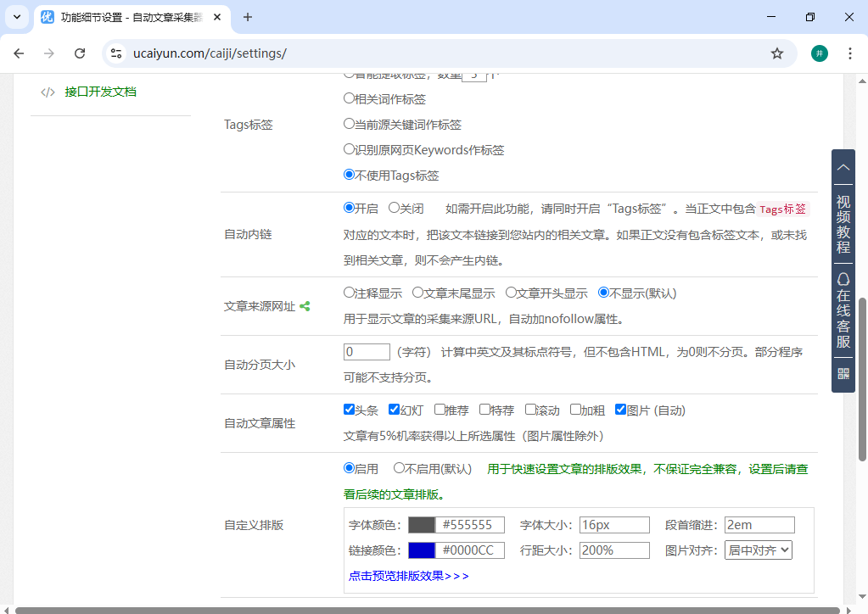Click the bookmark star in the address bar

[x=777, y=52]
